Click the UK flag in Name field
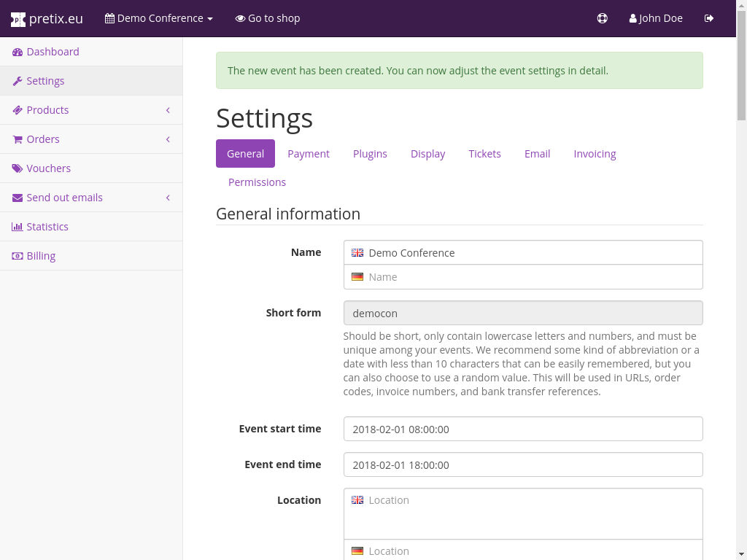 pos(357,253)
